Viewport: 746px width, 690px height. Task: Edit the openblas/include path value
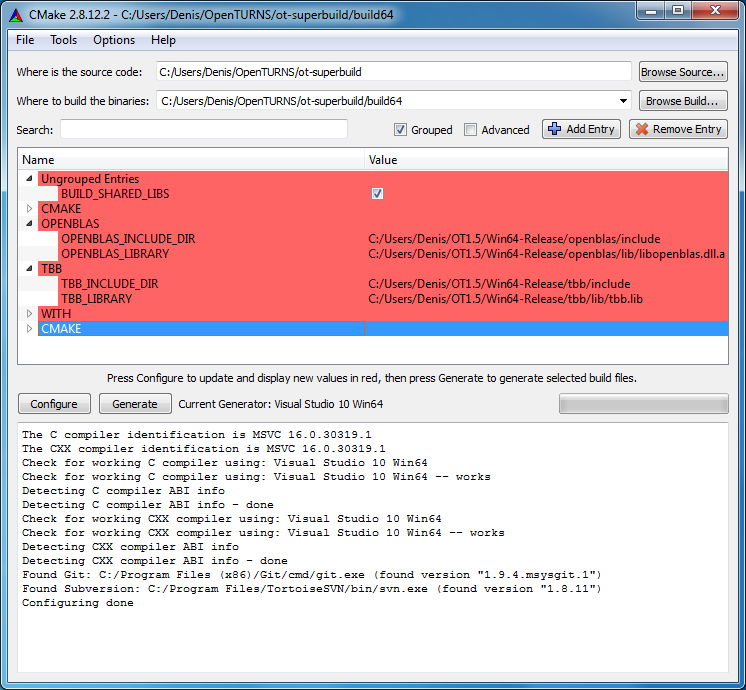(514, 238)
